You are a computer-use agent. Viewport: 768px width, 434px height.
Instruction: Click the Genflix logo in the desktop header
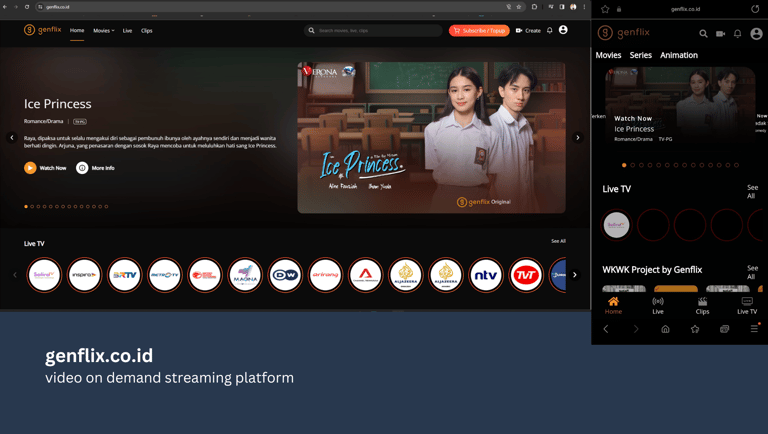click(43, 30)
